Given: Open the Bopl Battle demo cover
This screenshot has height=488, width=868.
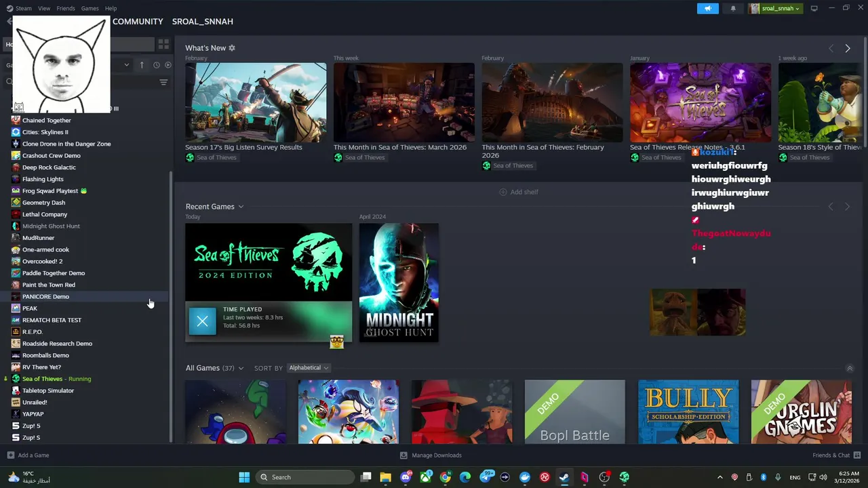Looking at the screenshot, I should (575, 412).
